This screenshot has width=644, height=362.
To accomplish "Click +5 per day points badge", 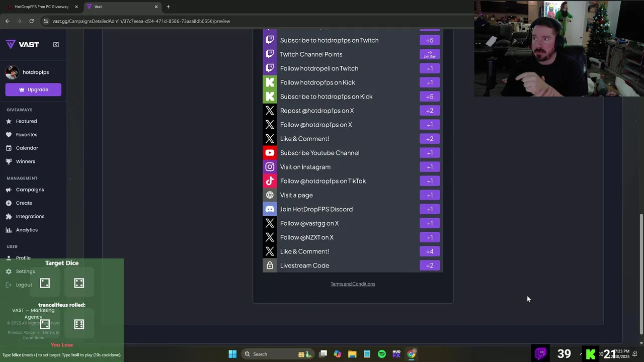I will 430,54.
